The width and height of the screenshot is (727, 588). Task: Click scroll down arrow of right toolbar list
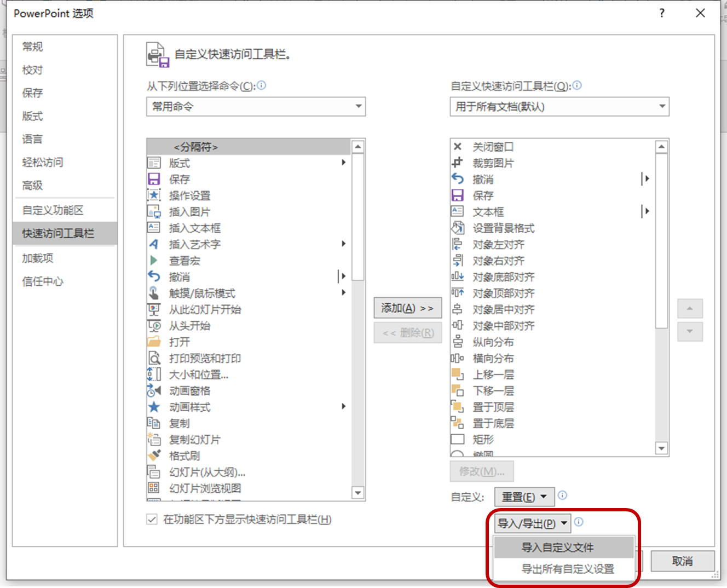click(x=661, y=448)
